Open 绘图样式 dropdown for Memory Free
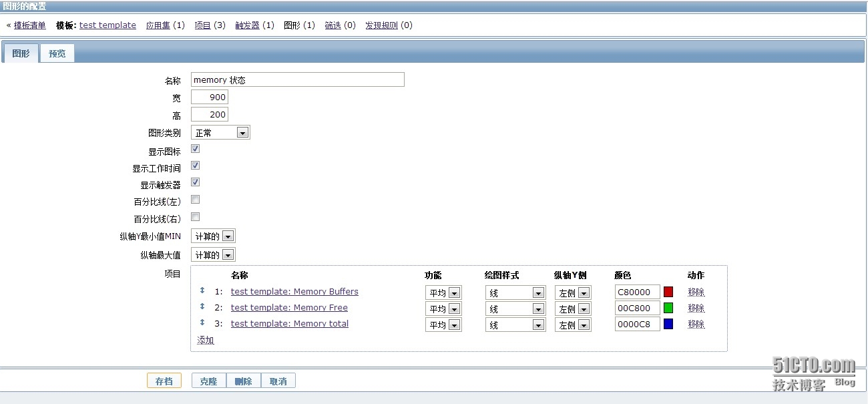Image resolution: width=868 pixels, height=404 pixels. [515, 309]
